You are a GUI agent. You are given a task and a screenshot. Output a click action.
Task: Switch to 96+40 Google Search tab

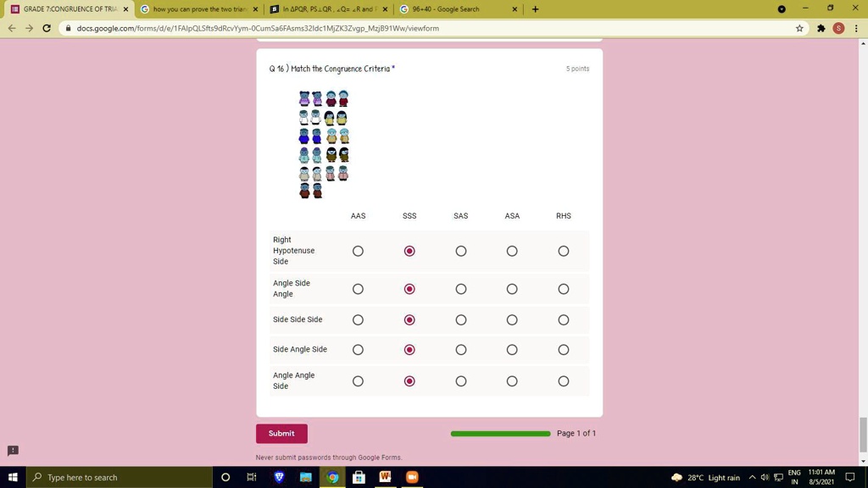[459, 9]
